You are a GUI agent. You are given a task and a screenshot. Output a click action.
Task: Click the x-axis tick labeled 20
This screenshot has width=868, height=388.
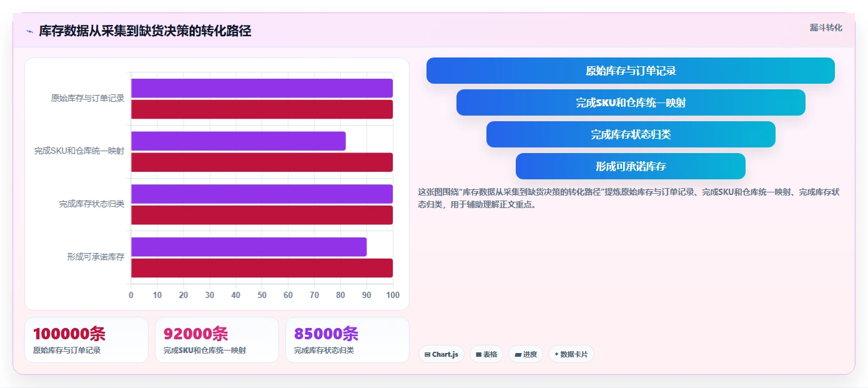tap(184, 295)
